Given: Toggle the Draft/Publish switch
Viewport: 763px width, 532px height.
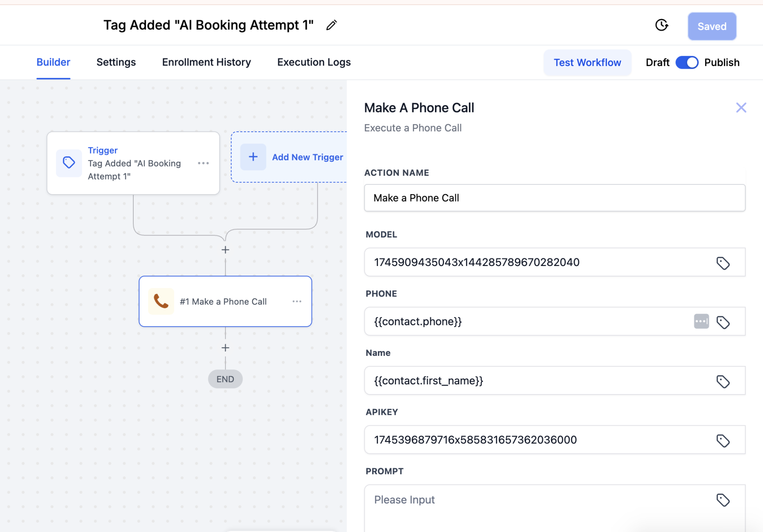Looking at the screenshot, I should 687,62.
